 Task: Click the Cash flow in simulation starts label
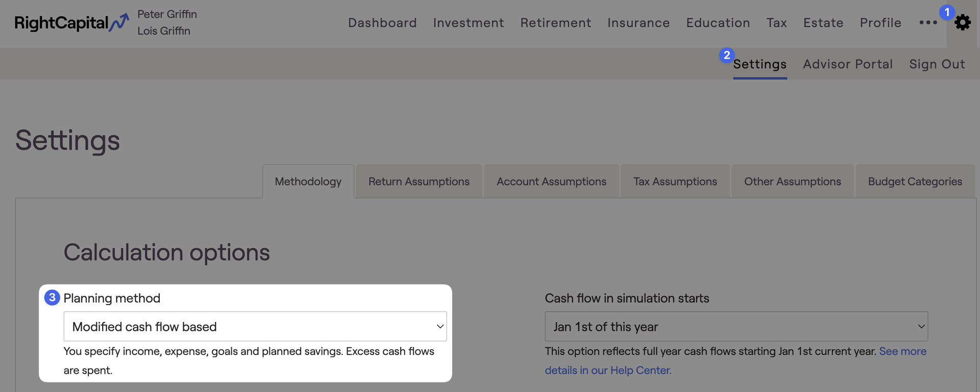click(627, 298)
